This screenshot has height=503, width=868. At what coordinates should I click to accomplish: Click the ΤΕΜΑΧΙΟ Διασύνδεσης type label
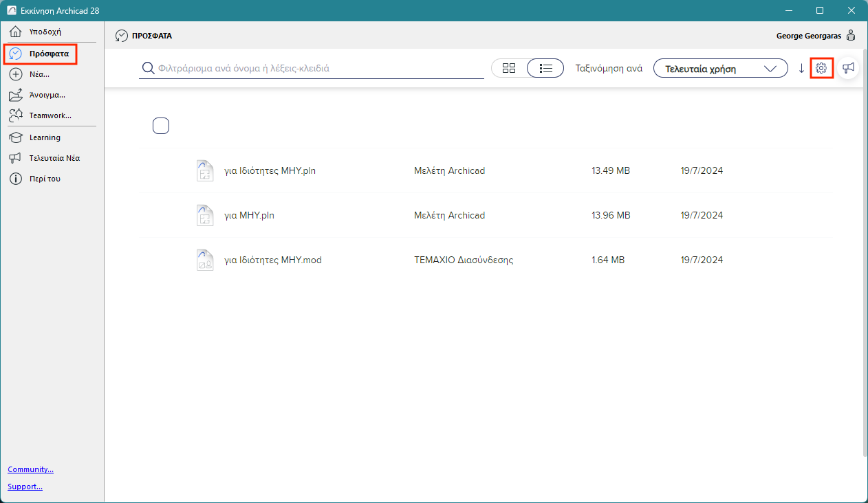464,260
